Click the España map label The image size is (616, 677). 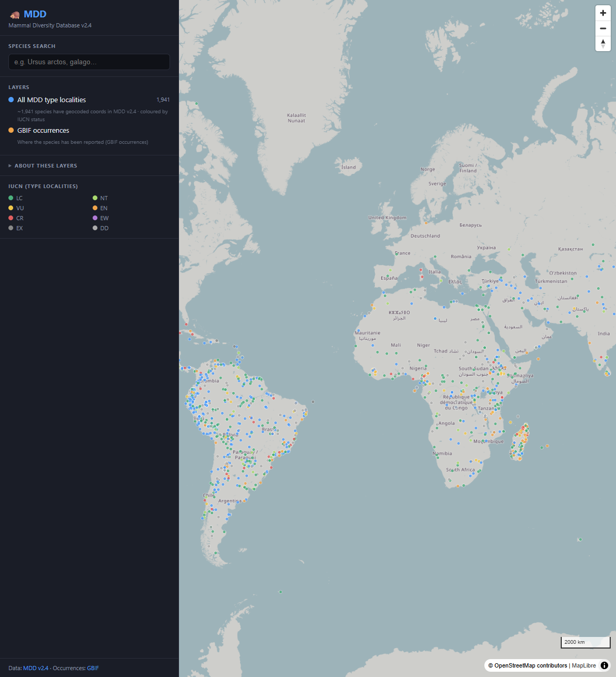[390, 278]
